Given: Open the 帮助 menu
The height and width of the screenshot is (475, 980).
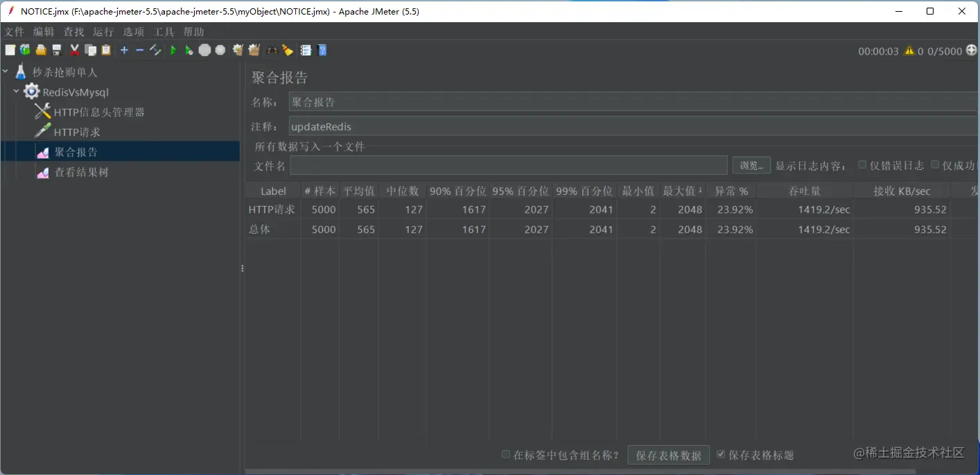Looking at the screenshot, I should [193, 32].
